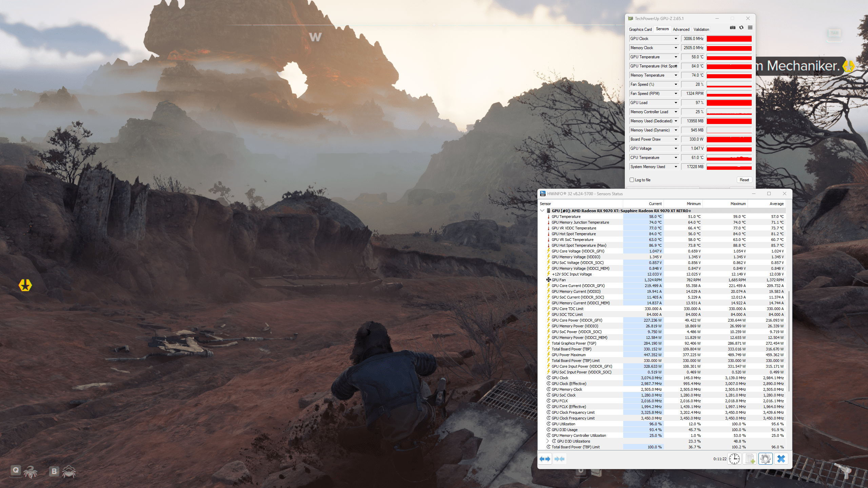Screen dimensions: 868x488
Task: Open the GPU Voltage dropdown
Action: 675,148
